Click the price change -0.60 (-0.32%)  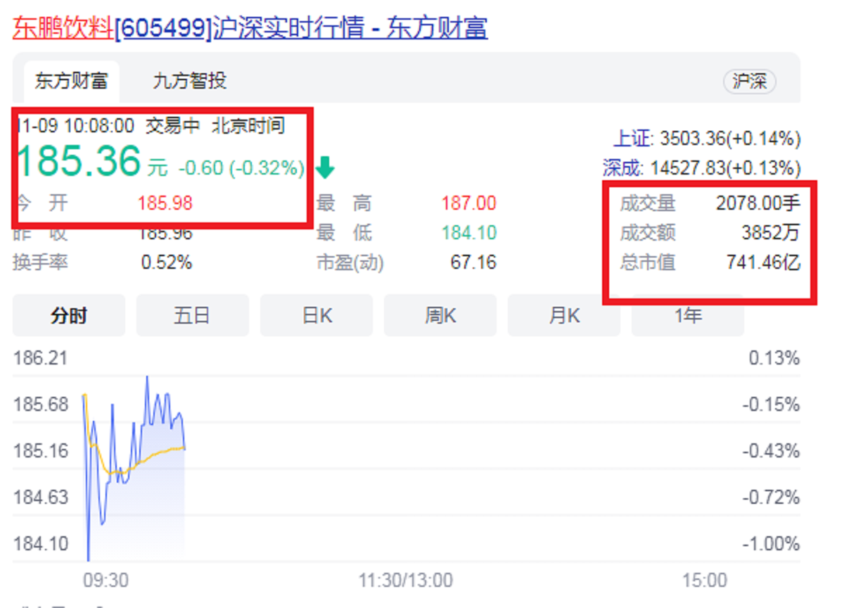[x=241, y=167]
